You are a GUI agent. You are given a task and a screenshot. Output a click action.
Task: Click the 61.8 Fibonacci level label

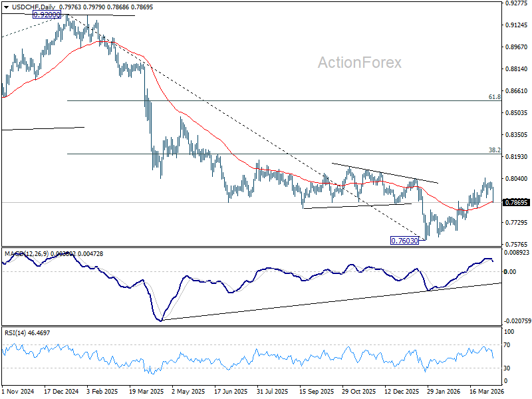point(495,97)
